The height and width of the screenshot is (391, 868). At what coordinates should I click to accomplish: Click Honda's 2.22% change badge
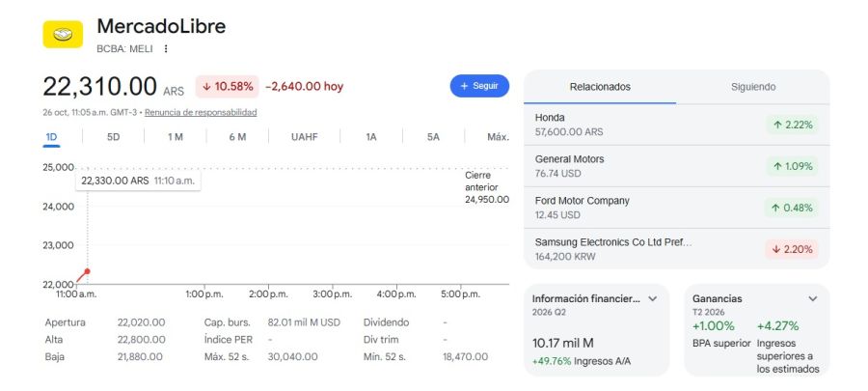point(792,126)
